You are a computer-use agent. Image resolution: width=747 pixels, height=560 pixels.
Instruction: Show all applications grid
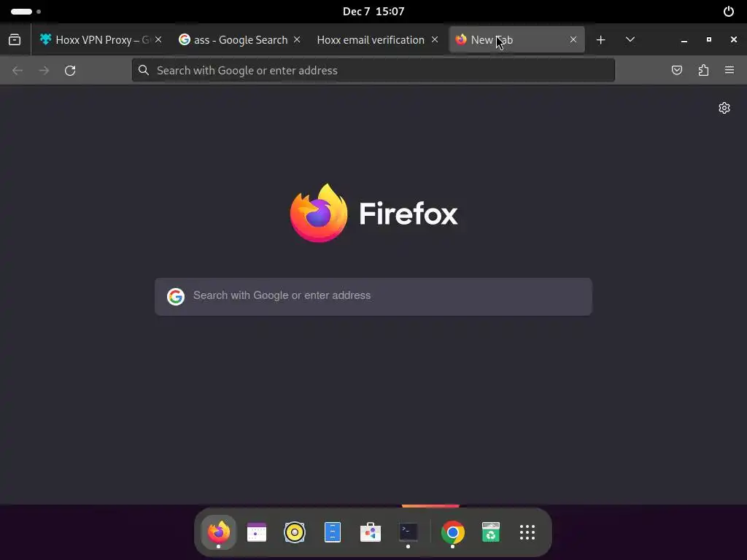[527, 532]
